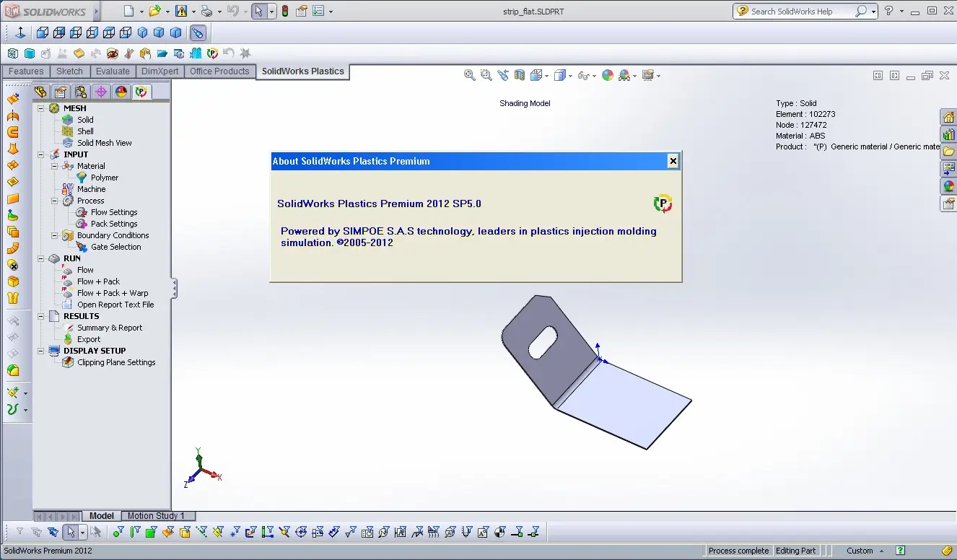Click the Rebuild traffic light icon
Image resolution: width=957 pixels, height=560 pixels.
(x=285, y=11)
